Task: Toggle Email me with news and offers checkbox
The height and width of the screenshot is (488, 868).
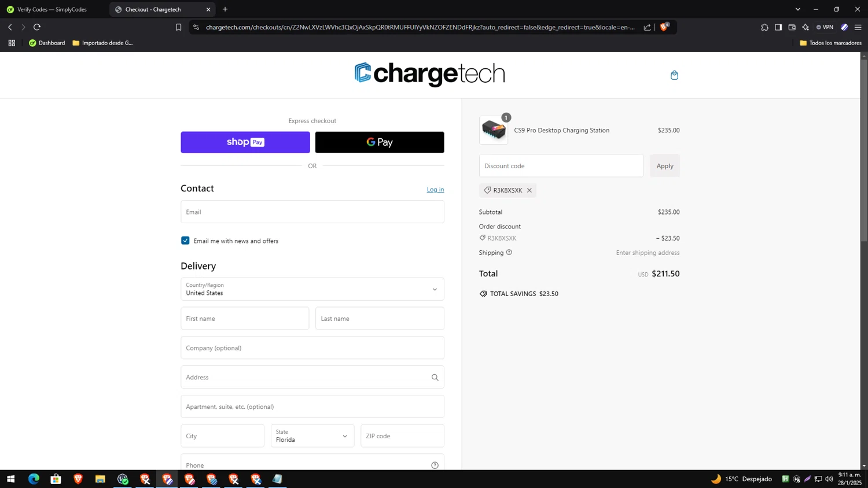Action: point(185,241)
